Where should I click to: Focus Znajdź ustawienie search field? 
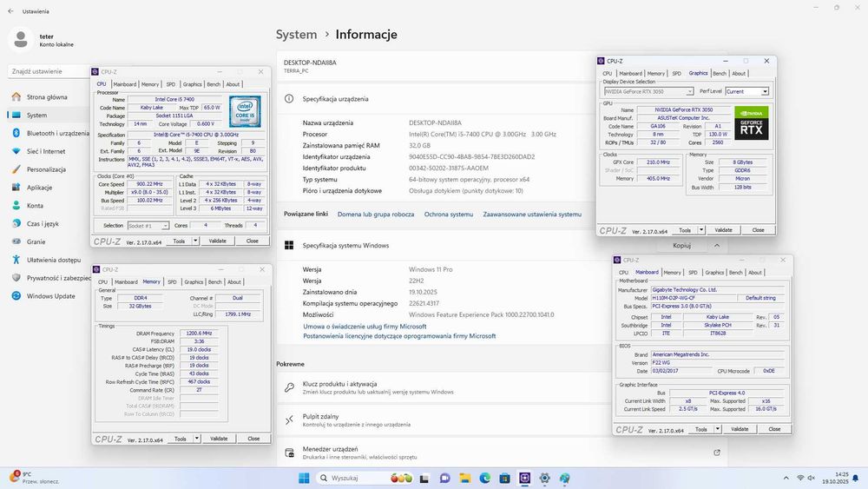tap(49, 71)
